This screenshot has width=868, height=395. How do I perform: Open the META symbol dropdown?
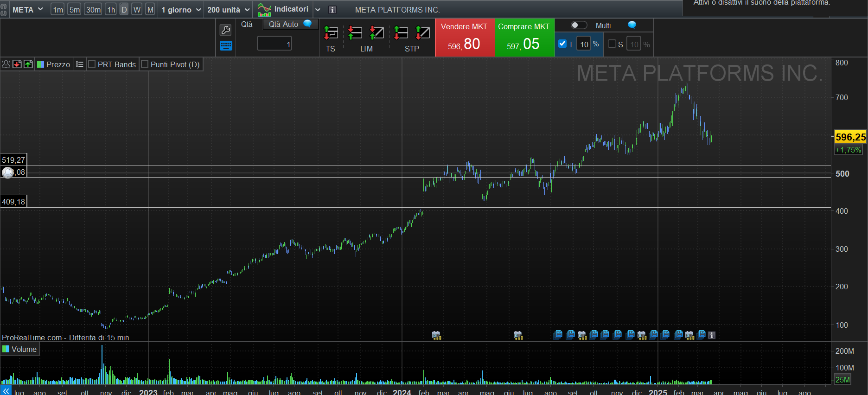pos(27,10)
